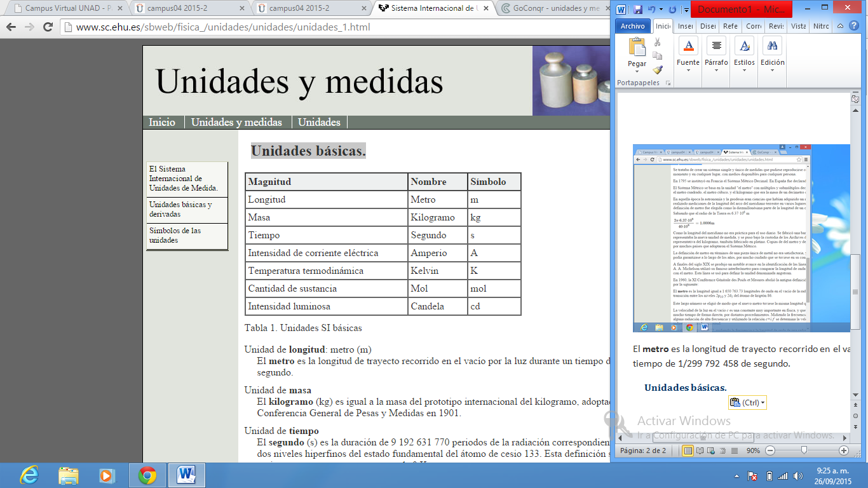Click the Cut scissors icon

click(658, 42)
